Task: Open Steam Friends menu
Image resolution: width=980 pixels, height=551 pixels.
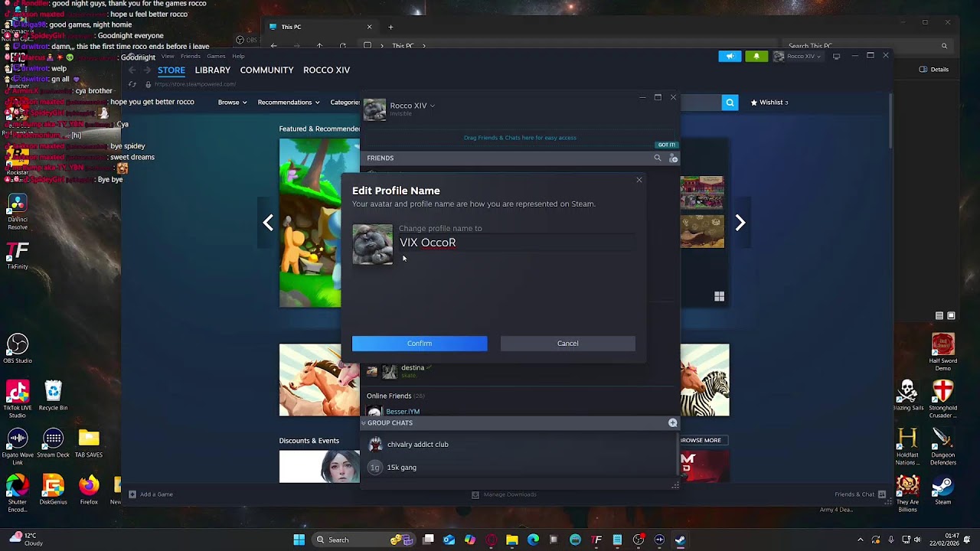Action: pyautogui.click(x=191, y=56)
